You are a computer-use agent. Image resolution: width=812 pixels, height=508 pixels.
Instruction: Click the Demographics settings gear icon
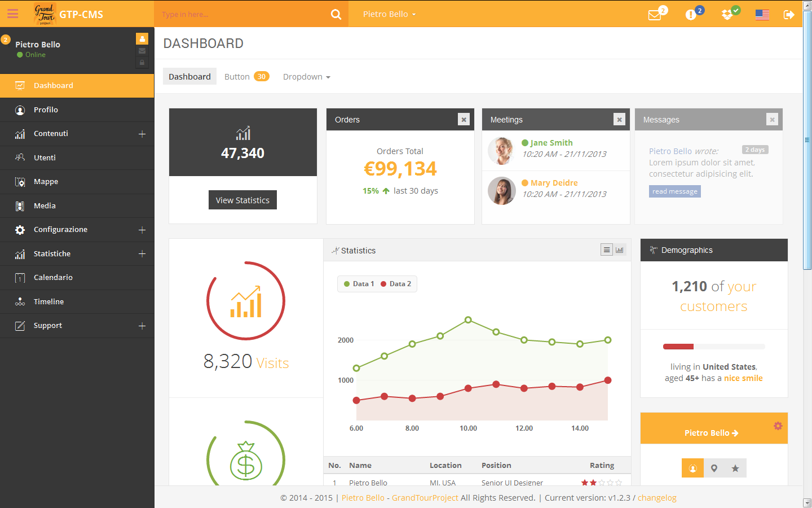778,426
